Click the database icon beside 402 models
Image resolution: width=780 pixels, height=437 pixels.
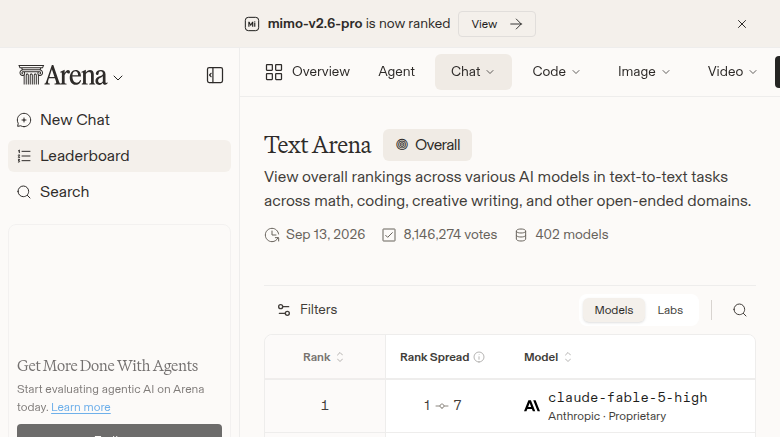point(521,235)
